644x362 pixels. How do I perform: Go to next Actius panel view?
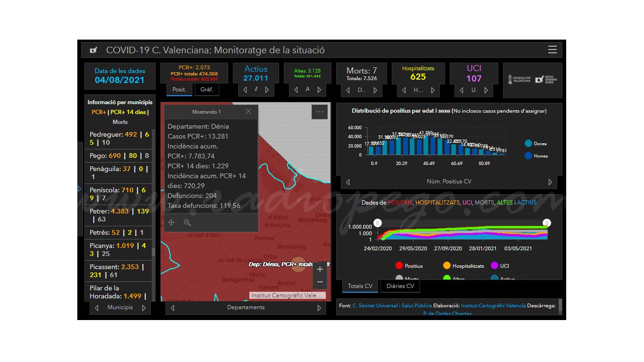tap(267, 90)
